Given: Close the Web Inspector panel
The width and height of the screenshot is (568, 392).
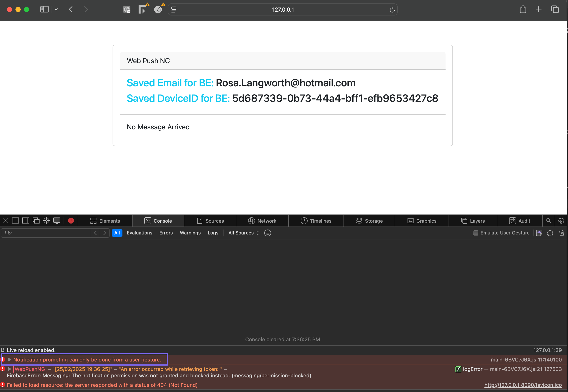Looking at the screenshot, I should point(5,220).
